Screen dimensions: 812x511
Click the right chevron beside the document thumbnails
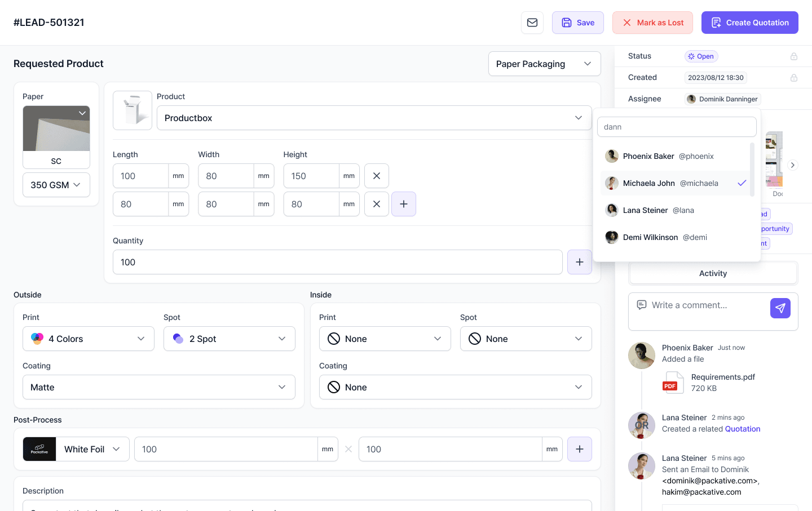point(792,165)
